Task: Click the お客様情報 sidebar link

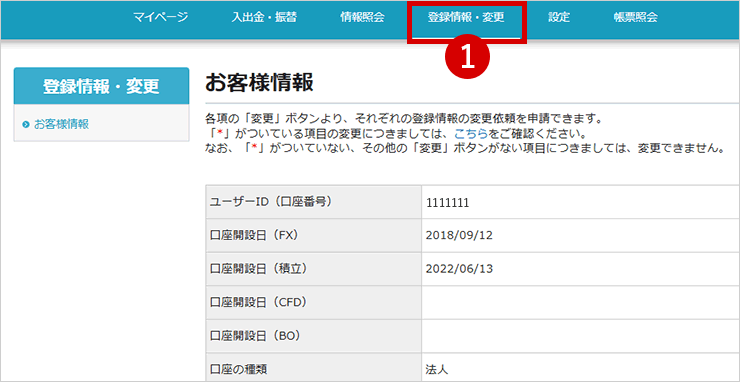Action: pyautogui.click(x=61, y=125)
